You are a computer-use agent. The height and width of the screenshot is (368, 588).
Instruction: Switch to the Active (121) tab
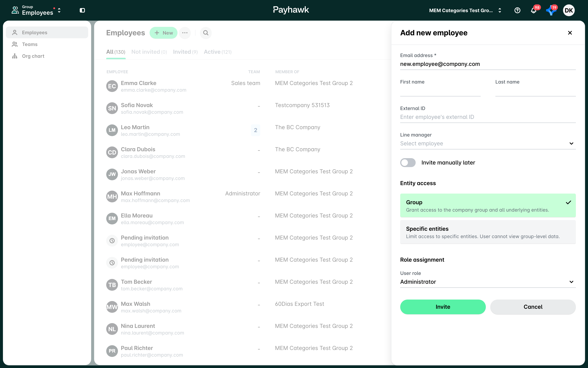click(x=217, y=52)
